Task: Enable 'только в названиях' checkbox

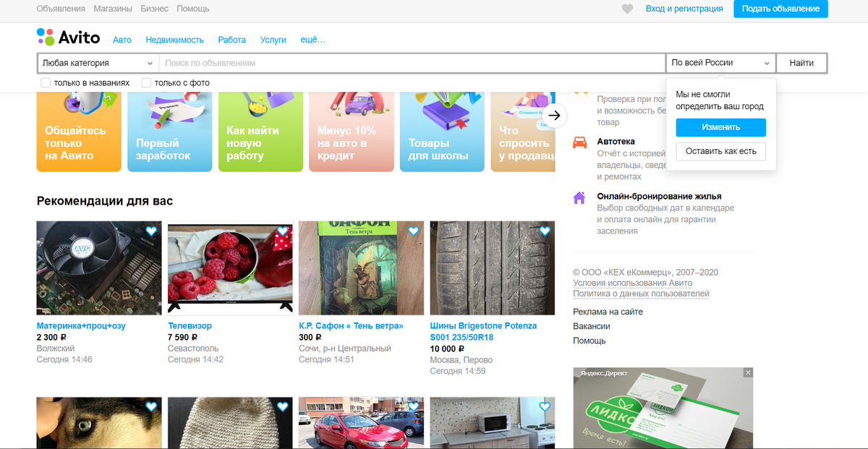Action: pos(46,82)
